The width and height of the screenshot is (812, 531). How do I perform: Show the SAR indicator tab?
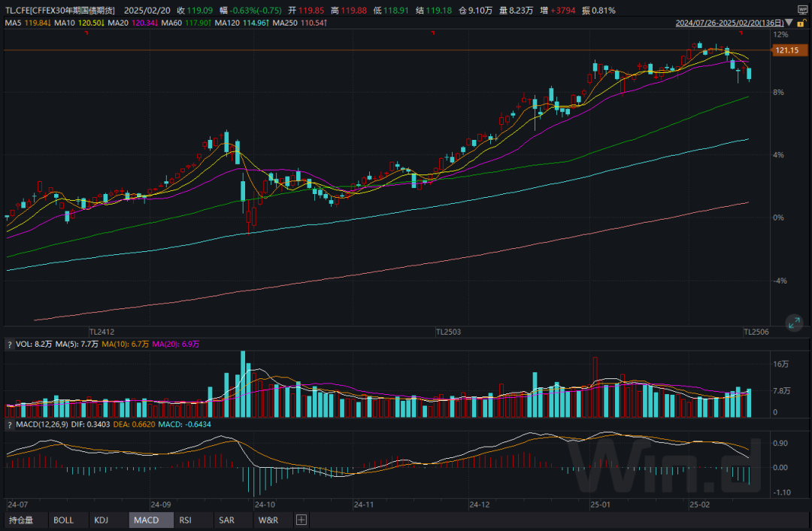(226, 520)
